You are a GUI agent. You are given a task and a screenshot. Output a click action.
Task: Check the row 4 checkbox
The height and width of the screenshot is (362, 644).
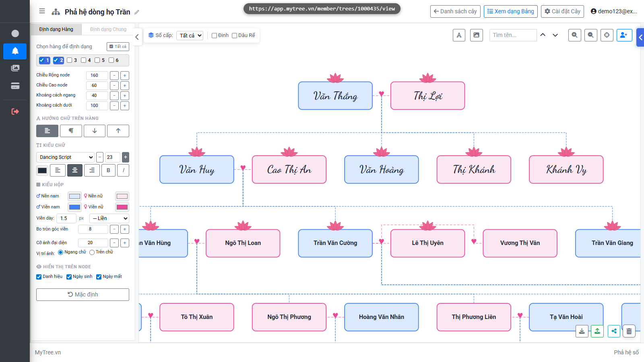[x=83, y=60]
